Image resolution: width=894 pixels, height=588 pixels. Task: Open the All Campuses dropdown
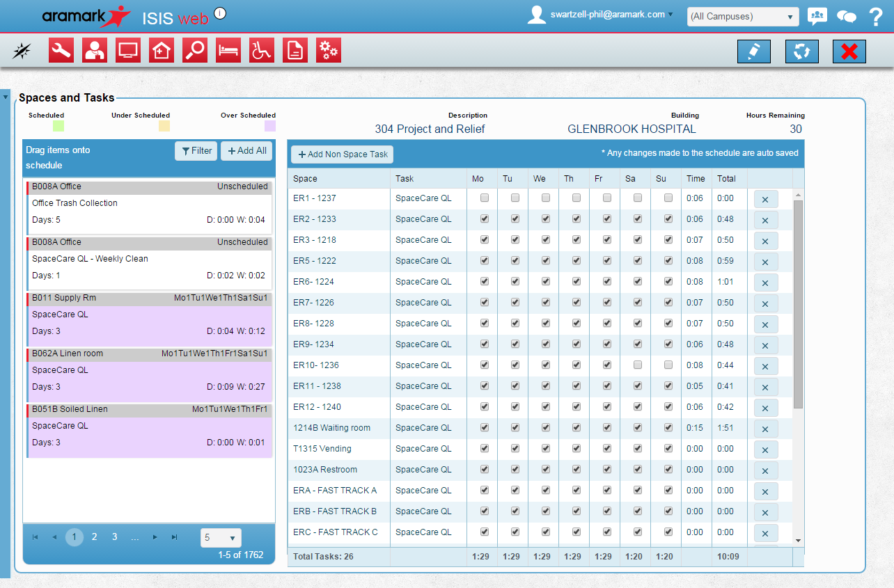(x=742, y=17)
